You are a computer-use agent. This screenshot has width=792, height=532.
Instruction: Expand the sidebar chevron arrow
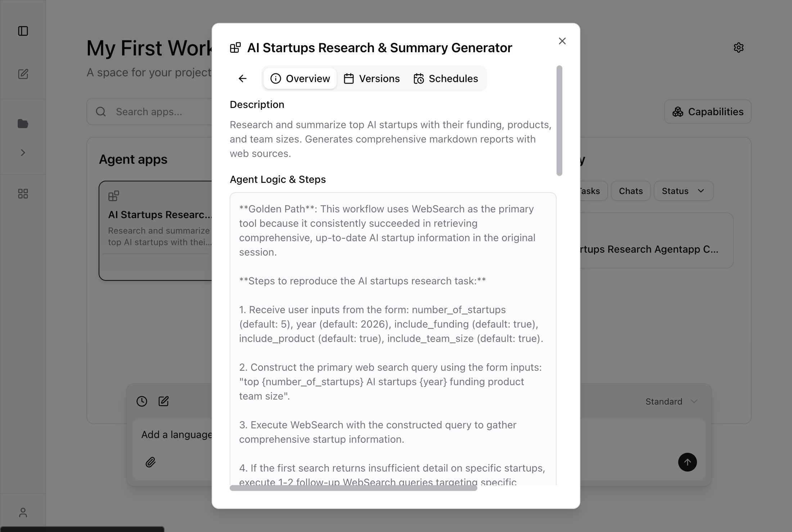point(23,153)
